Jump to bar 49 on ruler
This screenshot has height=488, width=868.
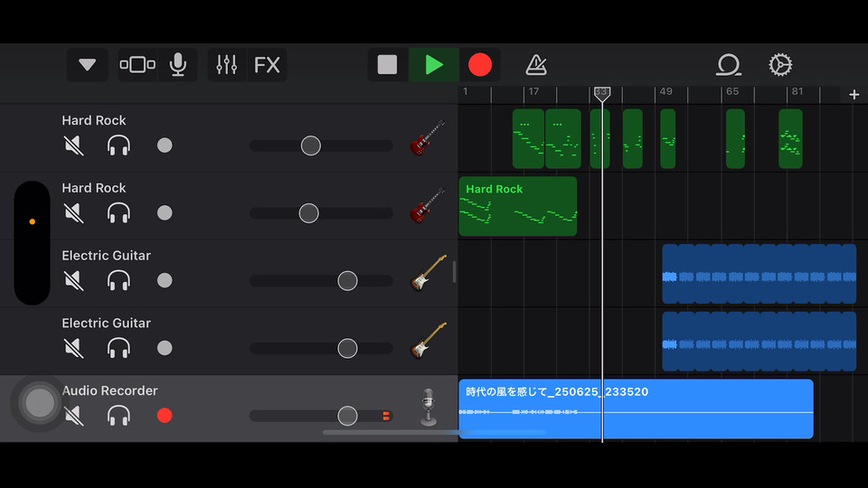pyautogui.click(x=666, y=91)
